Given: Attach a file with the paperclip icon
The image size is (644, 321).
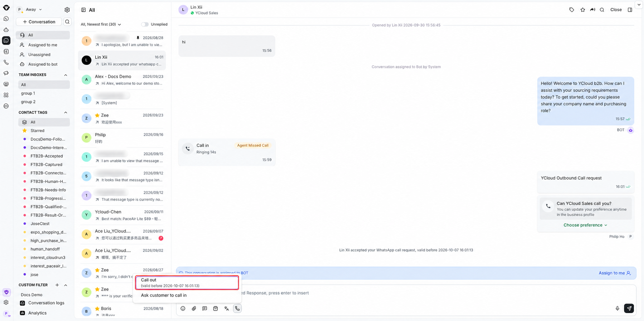Looking at the screenshot, I should pyautogui.click(x=194, y=309).
